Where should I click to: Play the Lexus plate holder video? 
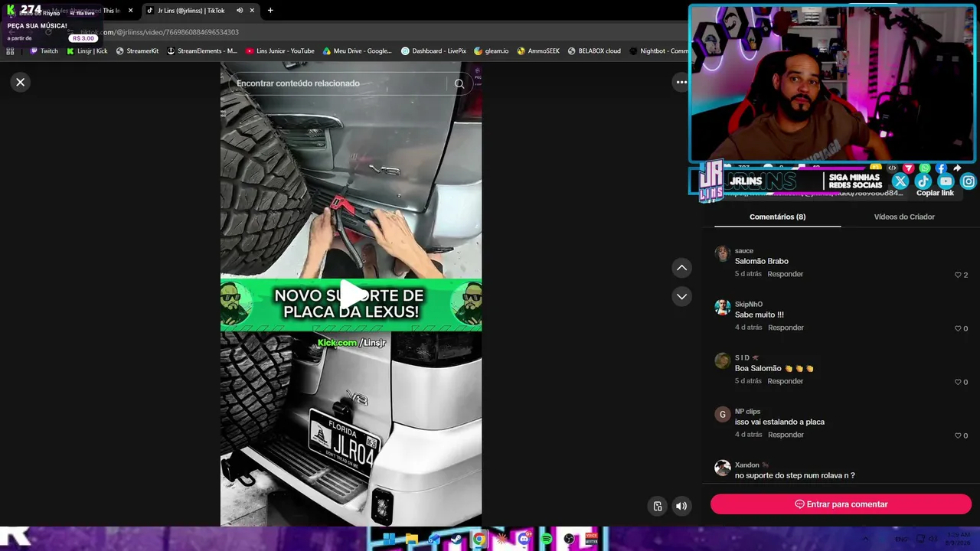351,295
